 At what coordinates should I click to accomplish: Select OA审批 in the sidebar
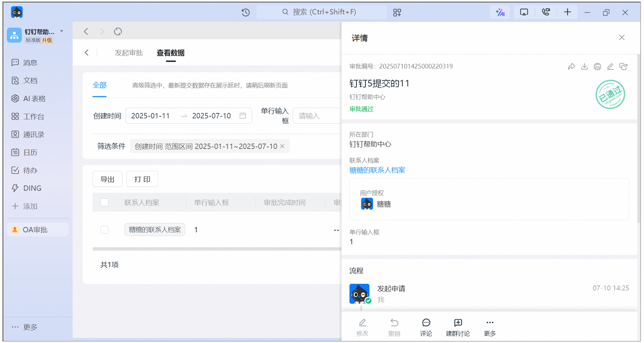(x=37, y=230)
